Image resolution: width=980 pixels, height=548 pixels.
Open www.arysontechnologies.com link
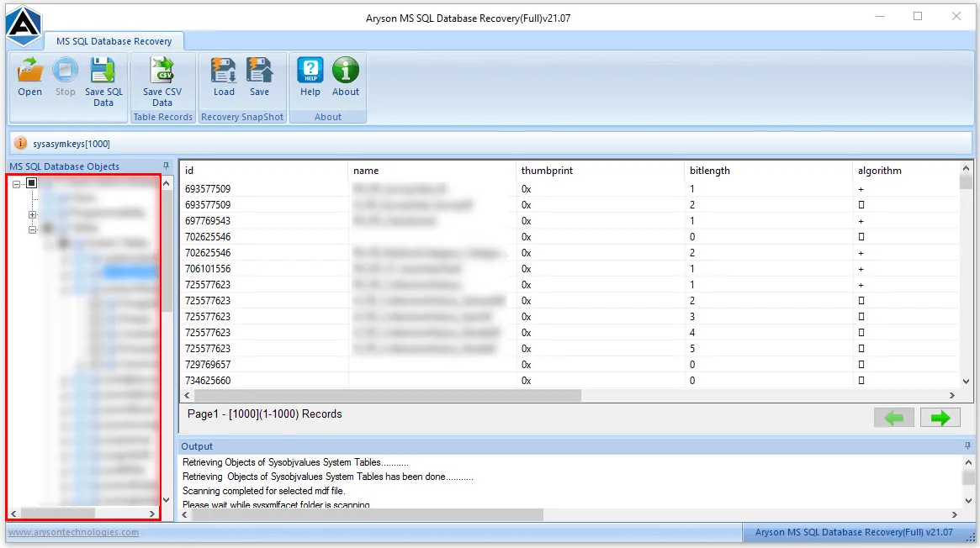[x=73, y=532]
